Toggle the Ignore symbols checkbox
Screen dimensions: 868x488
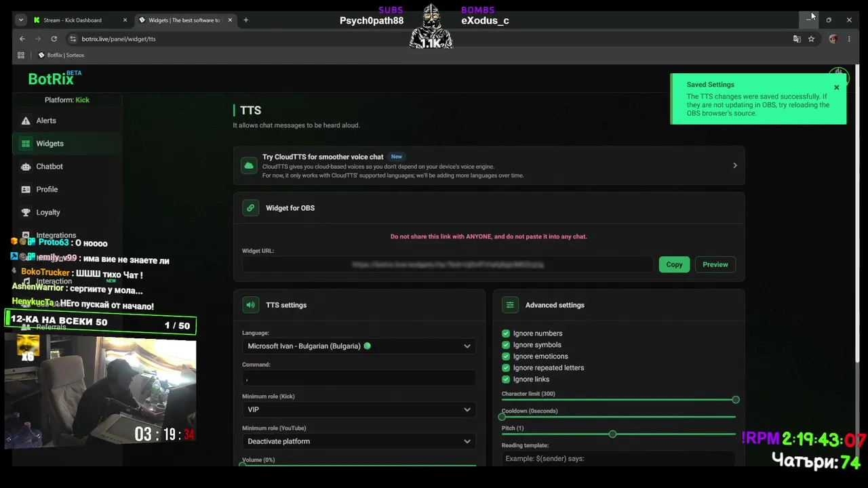pyautogui.click(x=506, y=345)
